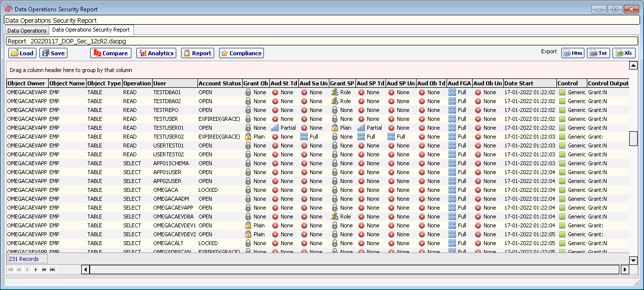The width and height of the screenshot is (644, 290).
Task: Click Full FGA icon in USERTEST01 row
Action: tap(452, 145)
